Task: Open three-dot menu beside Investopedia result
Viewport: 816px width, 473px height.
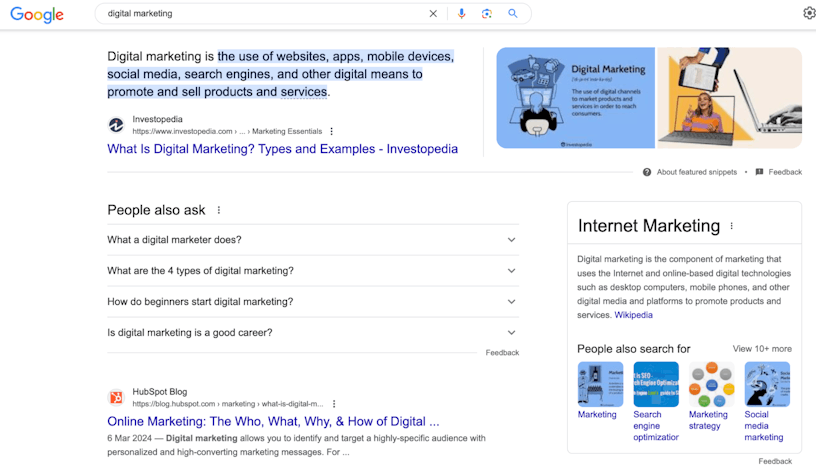Action: (x=332, y=131)
